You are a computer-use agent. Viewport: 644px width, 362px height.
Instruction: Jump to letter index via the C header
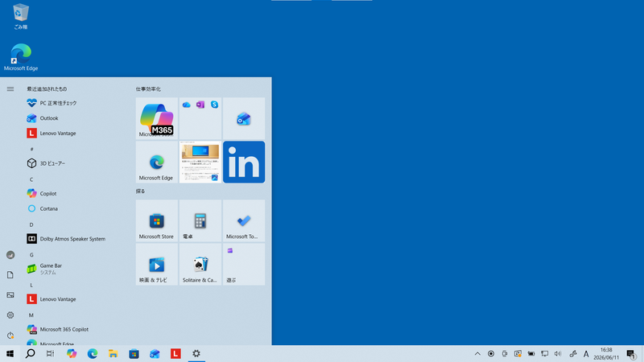[31, 179]
